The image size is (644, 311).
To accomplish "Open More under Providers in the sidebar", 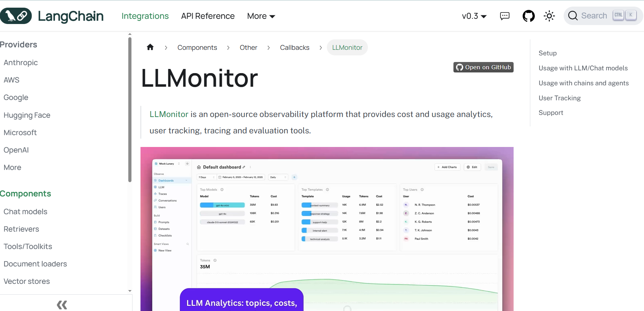I will point(12,168).
